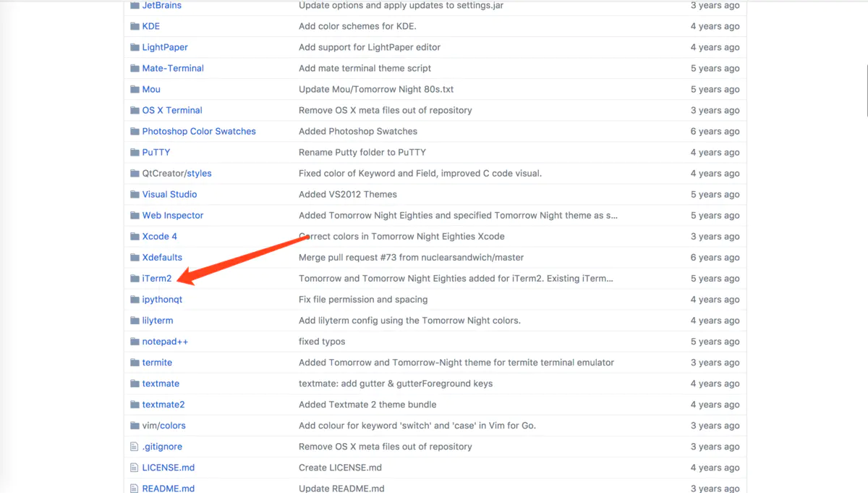Click folder icon beside notepad++
The height and width of the screenshot is (493, 868).
coord(135,341)
